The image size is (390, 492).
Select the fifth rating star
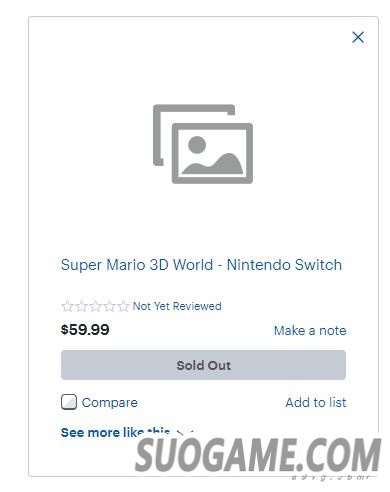(123, 306)
